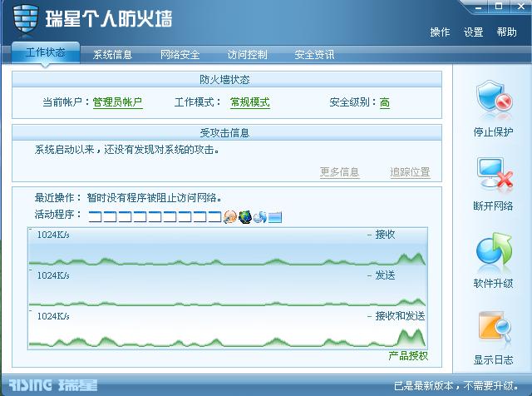This screenshot has width=532, height=396.
Task: Switch to the 工作状态 tab
Action: coord(46,52)
